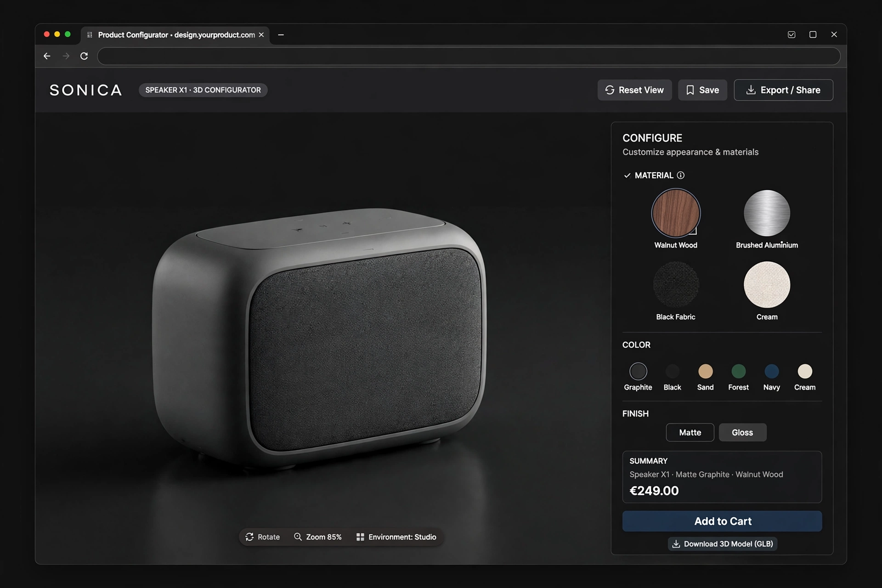The height and width of the screenshot is (588, 882).
Task: Pick the Sand color swatch
Action: [706, 371]
